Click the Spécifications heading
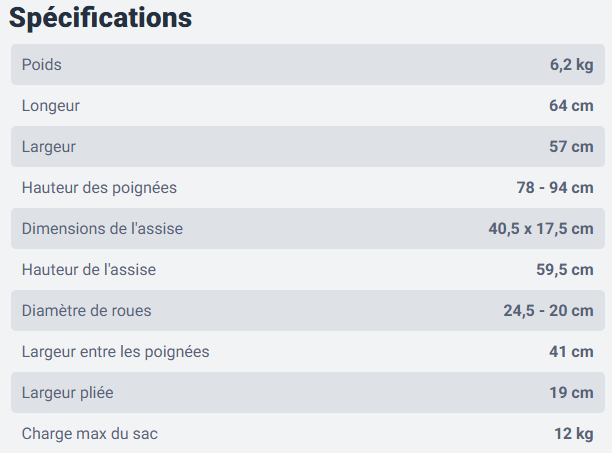This screenshot has width=612, height=453. (x=101, y=18)
